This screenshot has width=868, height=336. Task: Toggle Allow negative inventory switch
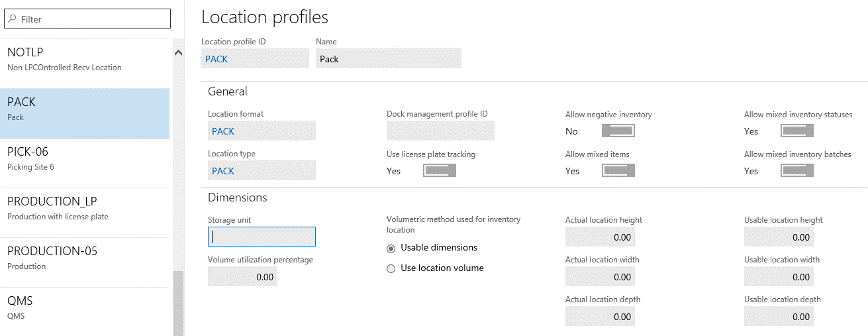point(618,131)
